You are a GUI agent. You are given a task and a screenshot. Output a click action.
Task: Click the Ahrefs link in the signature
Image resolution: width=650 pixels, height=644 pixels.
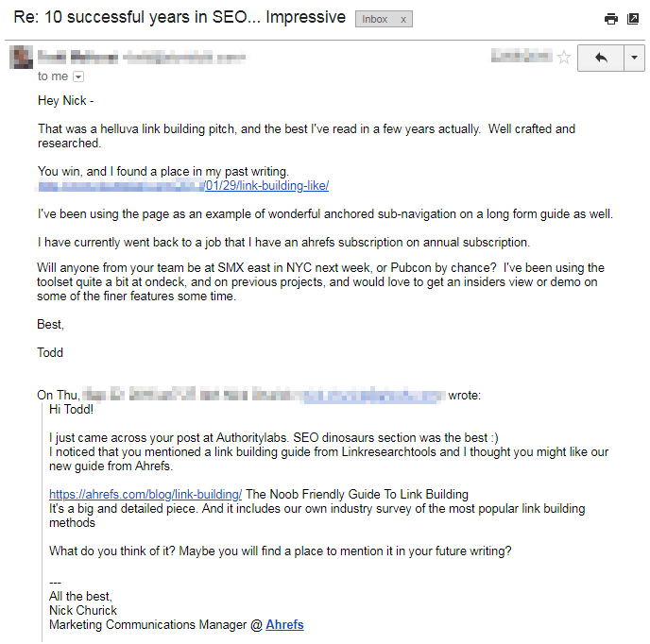tap(284, 624)
